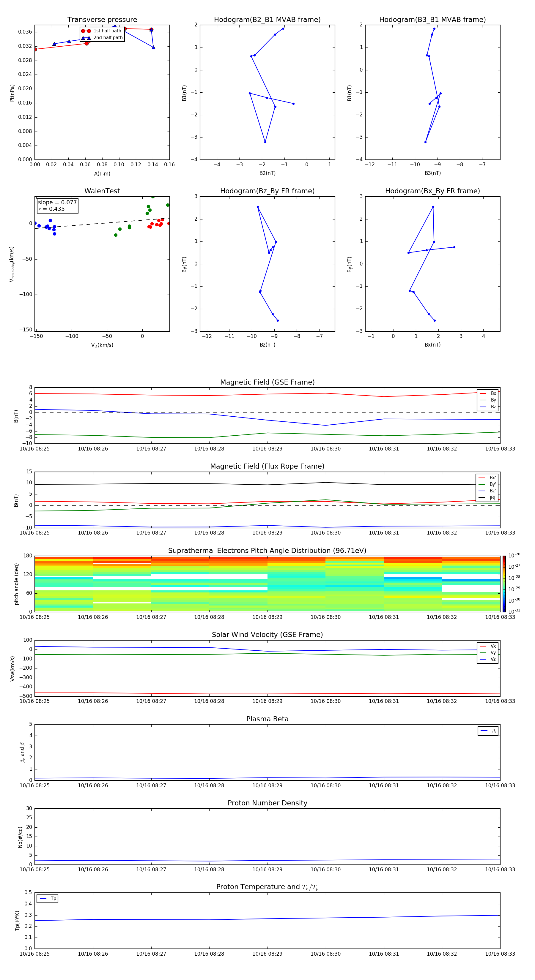
Task: Click Bx legend entry in GSE magnetic field plot
Action: (488, 394)
